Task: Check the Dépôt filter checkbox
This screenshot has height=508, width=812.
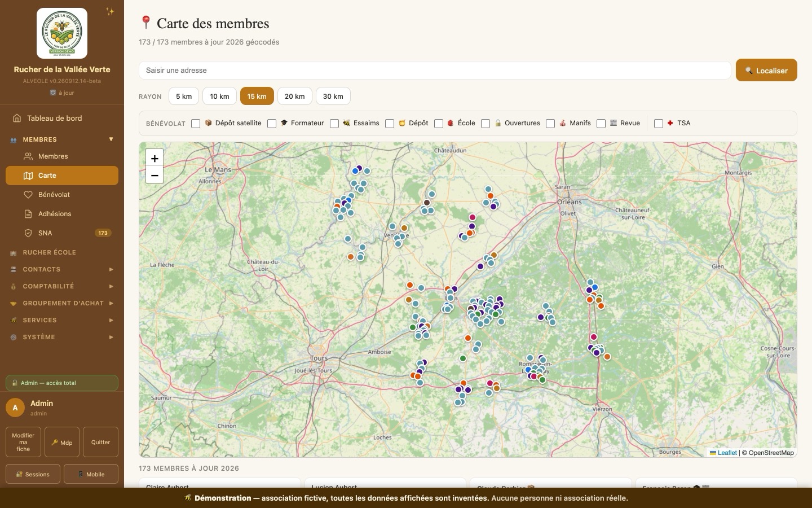Action: [x=390, y=124]
